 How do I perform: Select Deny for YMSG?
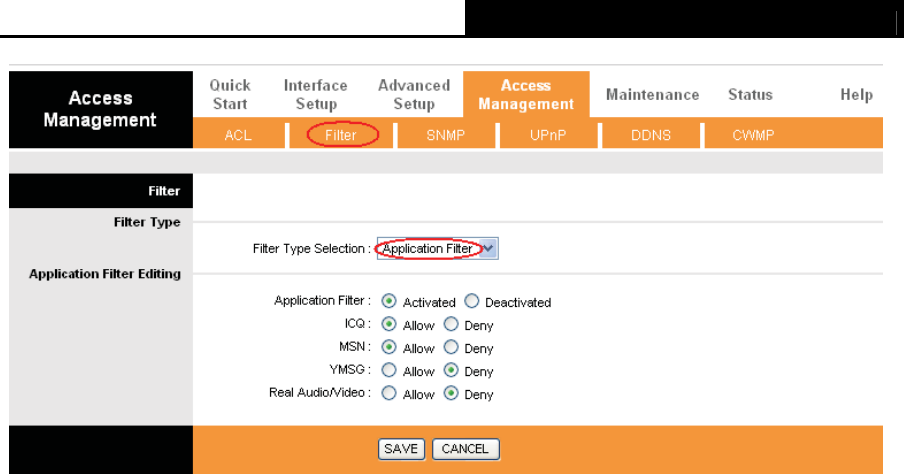pos(451,370)
